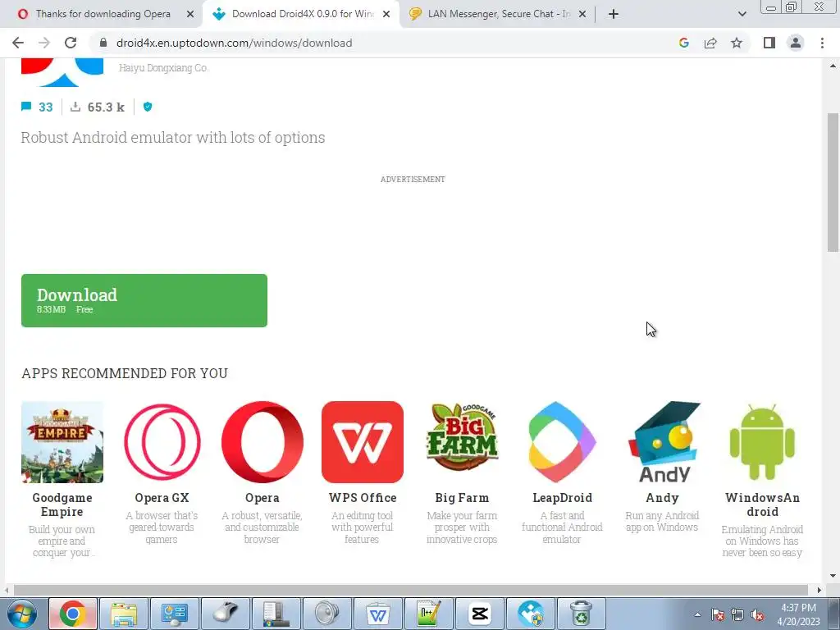Open a new browser tab
The width and height of the screenshot is (840, 630).
click(x=614, y=14)
